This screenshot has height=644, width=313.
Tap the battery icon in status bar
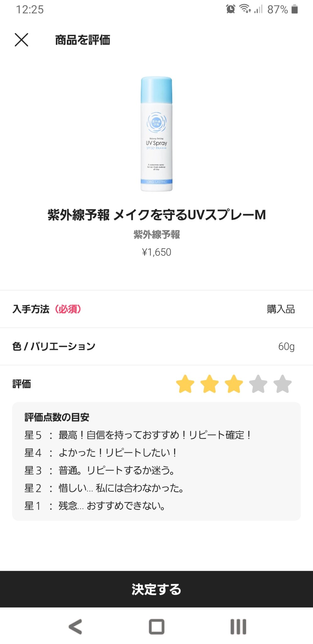pyautogui.click(x=294, y=9)
